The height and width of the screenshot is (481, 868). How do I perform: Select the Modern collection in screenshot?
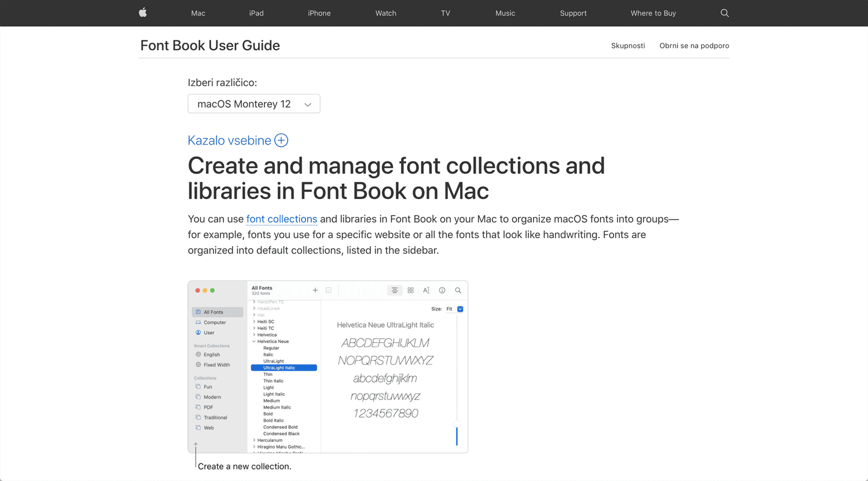pyautogui.click(x=212, y=397)
